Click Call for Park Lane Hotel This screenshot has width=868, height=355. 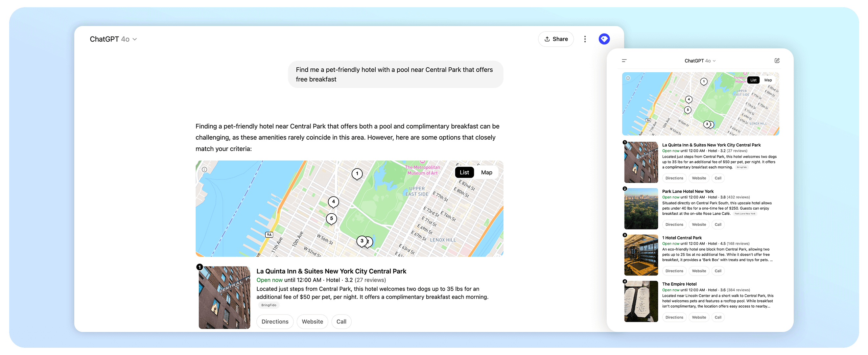click(718, 225)
